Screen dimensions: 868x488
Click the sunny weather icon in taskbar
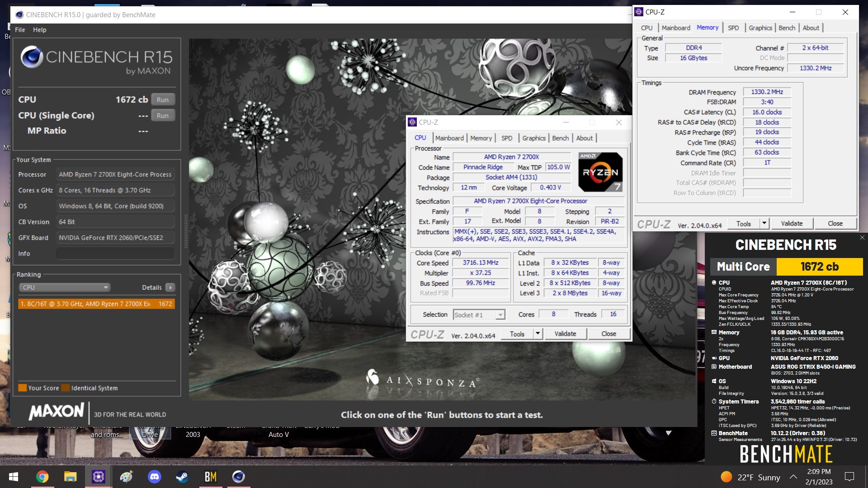(x=726, y=477)
